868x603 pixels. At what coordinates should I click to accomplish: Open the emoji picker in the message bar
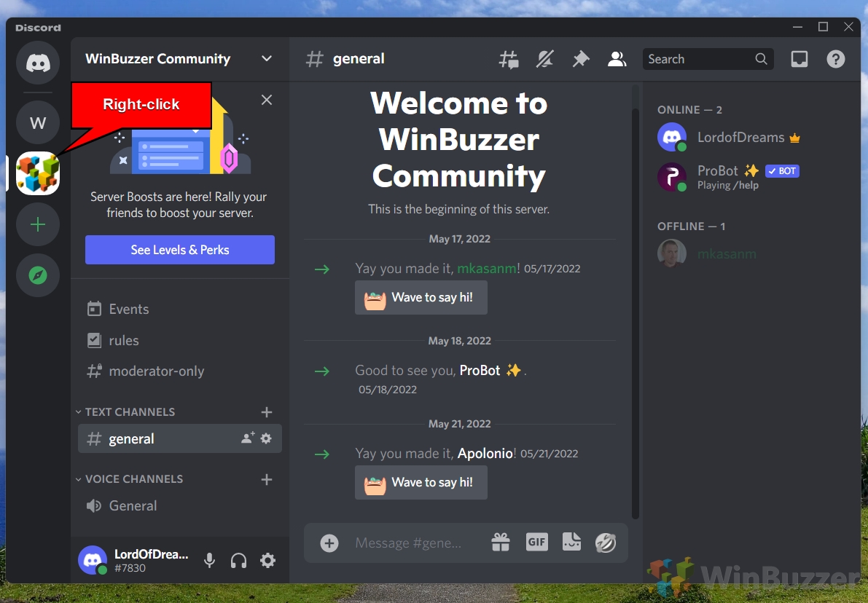click(606, 543)
